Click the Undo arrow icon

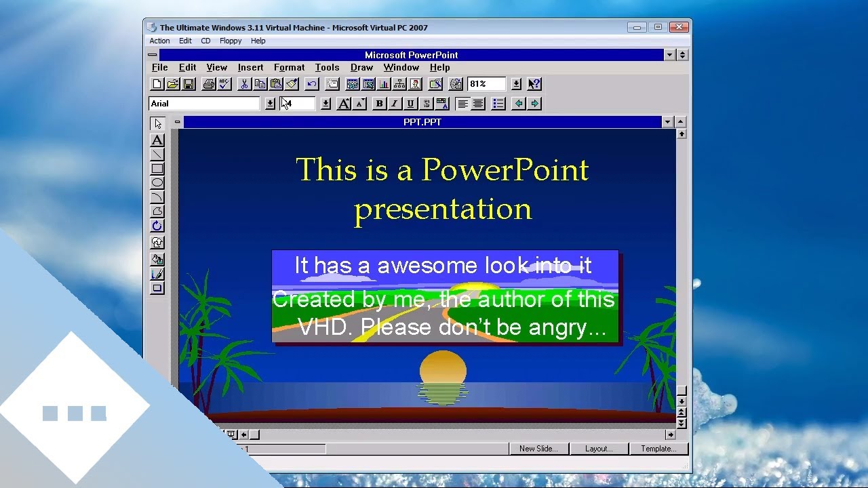pos(312,84)
